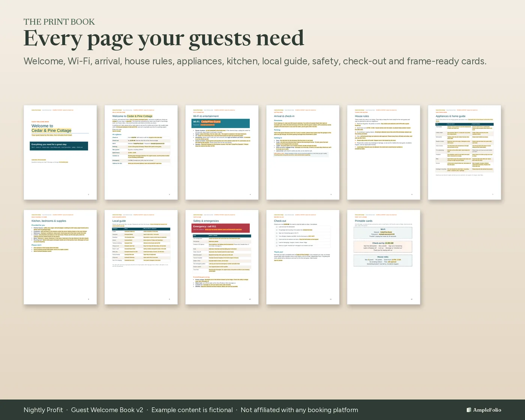View the Local guide page thumbnail
This screenshot has width=525, height=420.
141,257
